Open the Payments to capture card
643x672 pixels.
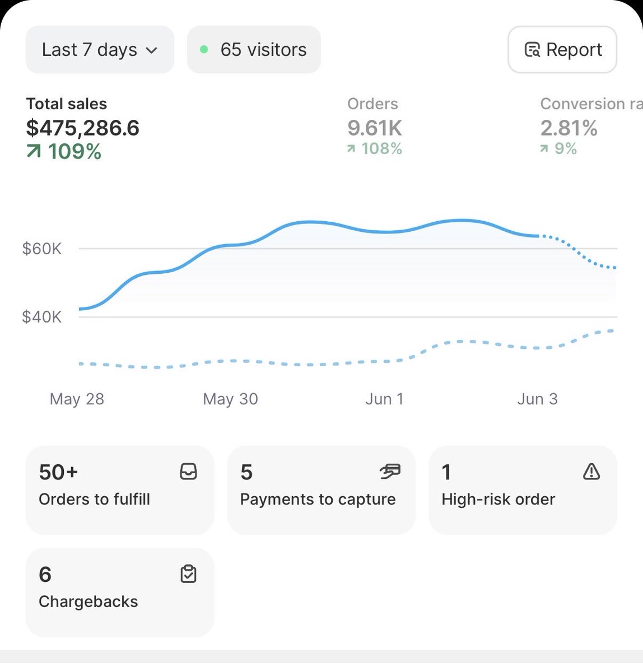(x=321, y=490)
